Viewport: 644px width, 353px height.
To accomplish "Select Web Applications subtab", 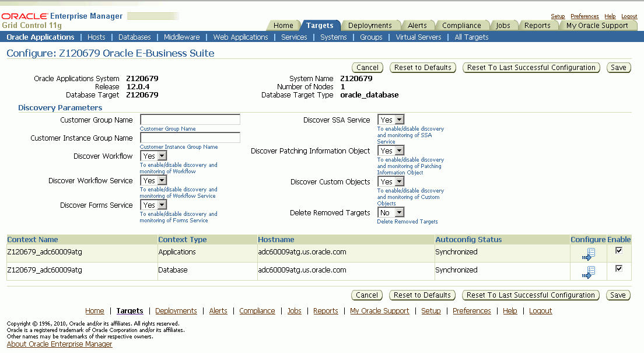I will point(240,37).
